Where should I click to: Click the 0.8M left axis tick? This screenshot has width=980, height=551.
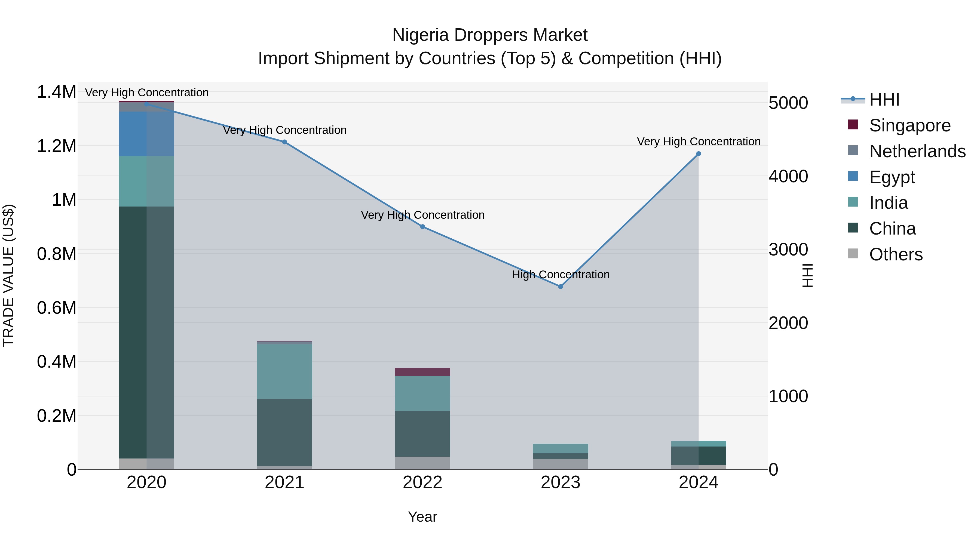pyautogui.click(x=56, y=254)
